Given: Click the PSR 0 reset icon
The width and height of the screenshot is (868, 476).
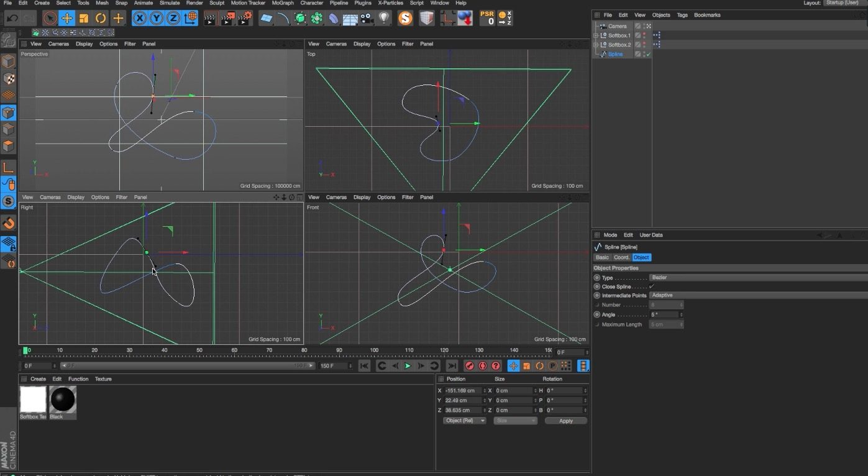Looking at the screenshot, I should tap(487, 18).
